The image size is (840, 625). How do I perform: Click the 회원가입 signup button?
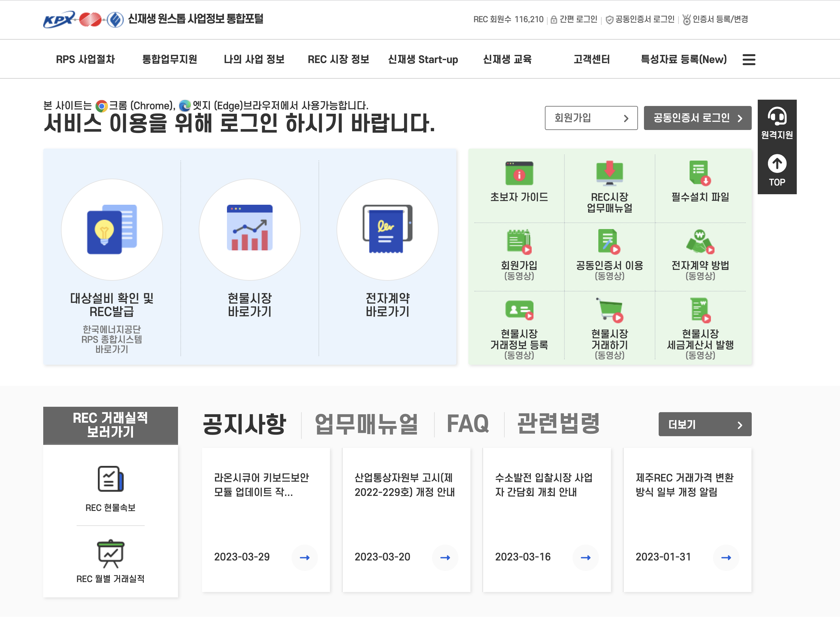pyautogui.click(x=591, y=118)
